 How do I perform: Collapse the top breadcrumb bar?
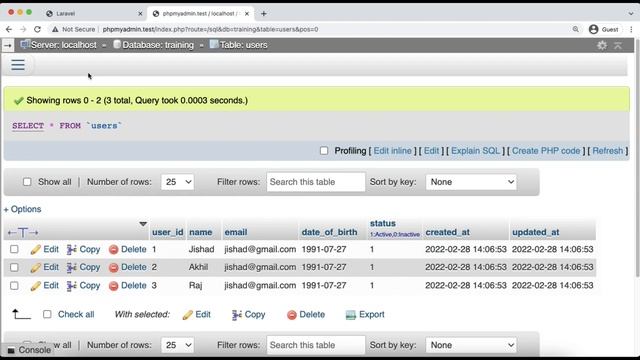click(618, 45)
